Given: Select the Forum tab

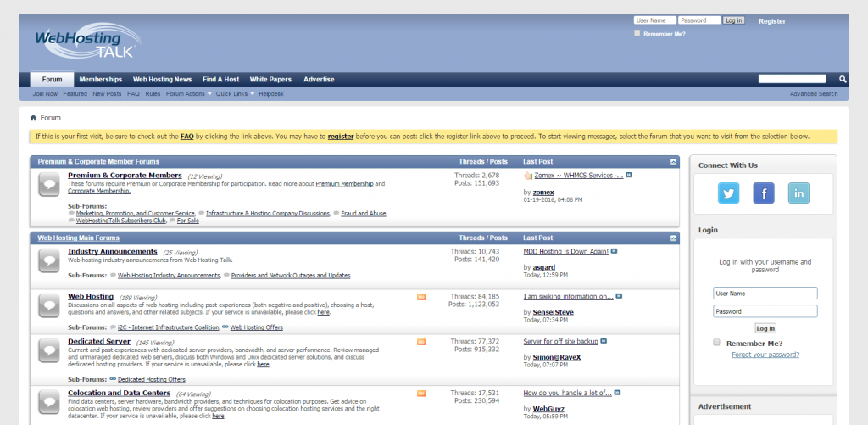Looking at the screenshot, I should [x=52, y=79].
